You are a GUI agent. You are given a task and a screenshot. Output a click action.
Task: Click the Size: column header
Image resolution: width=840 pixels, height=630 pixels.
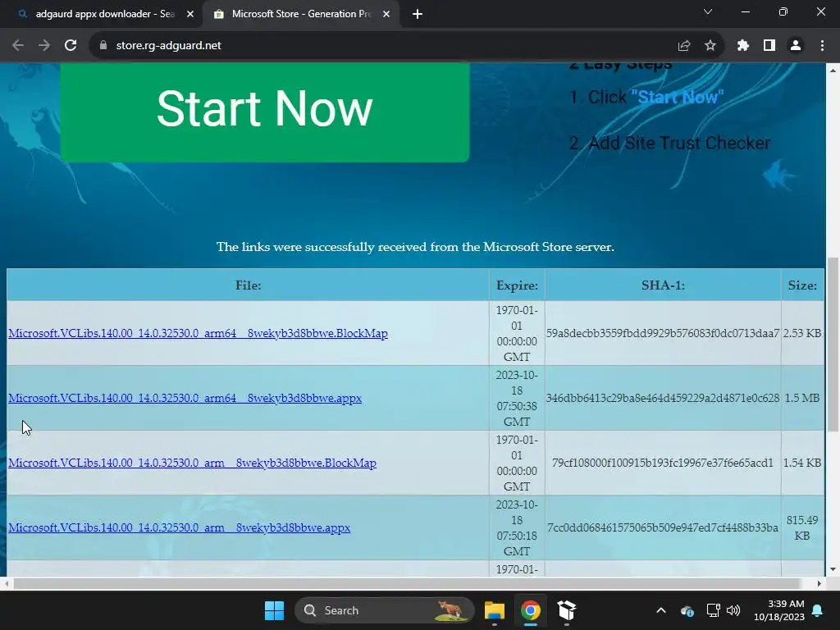click(x=802, y=285)
